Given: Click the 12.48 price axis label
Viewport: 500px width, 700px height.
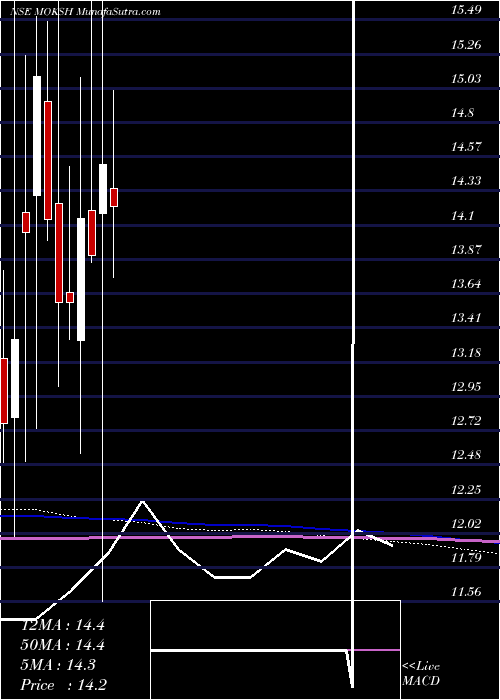Looking at the screenshot, I should pos(466,455).
